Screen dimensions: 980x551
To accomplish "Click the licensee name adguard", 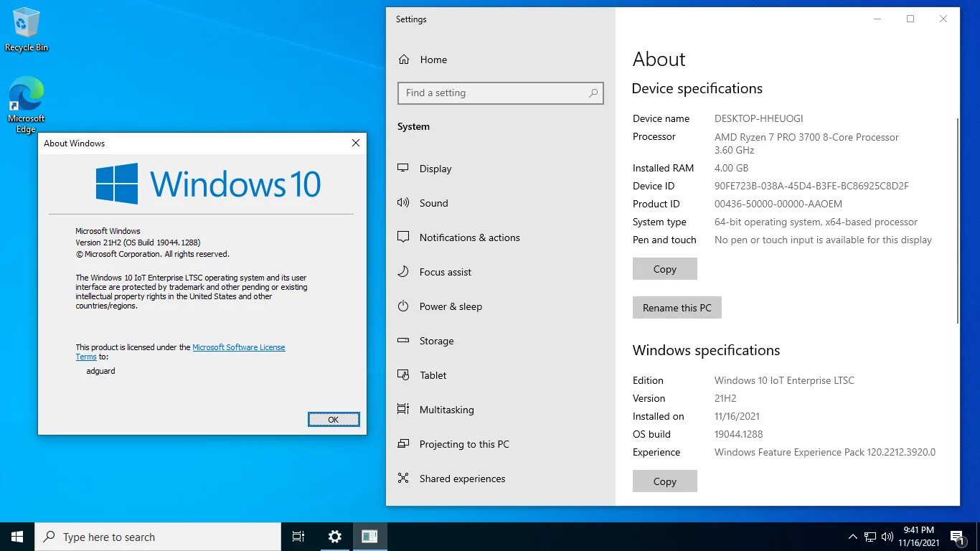I will [100, 371].
